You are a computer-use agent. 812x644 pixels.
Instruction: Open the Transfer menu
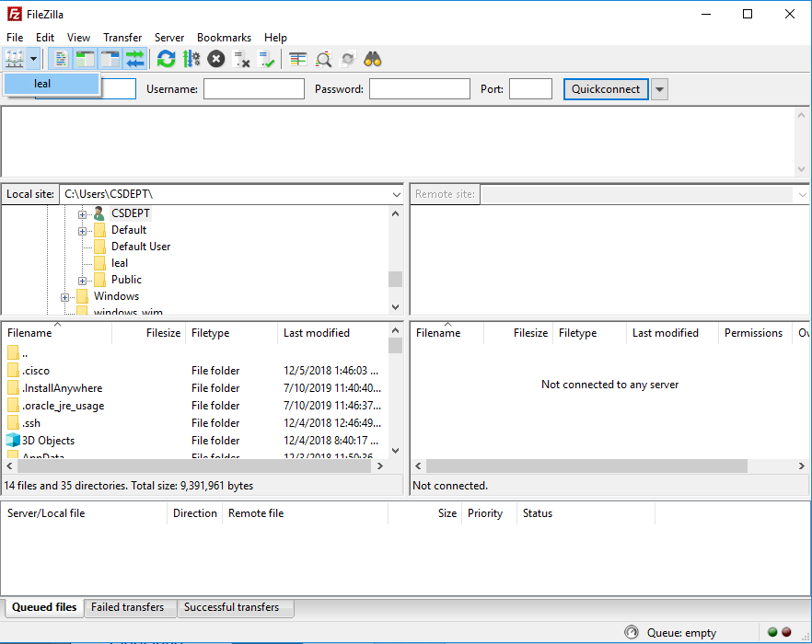(x=122, y=38)
